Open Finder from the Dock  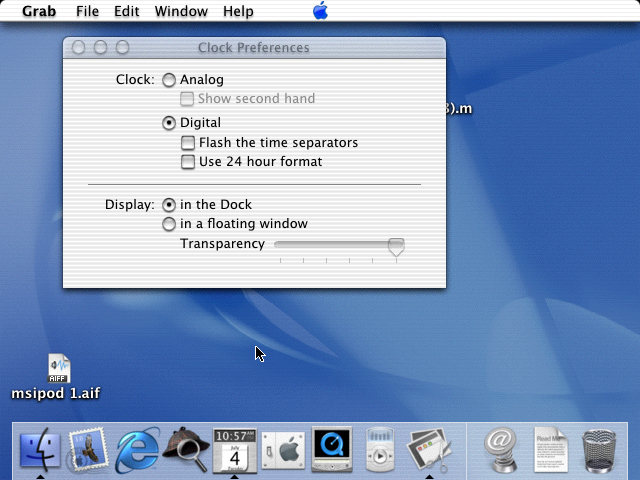(40, 450)
